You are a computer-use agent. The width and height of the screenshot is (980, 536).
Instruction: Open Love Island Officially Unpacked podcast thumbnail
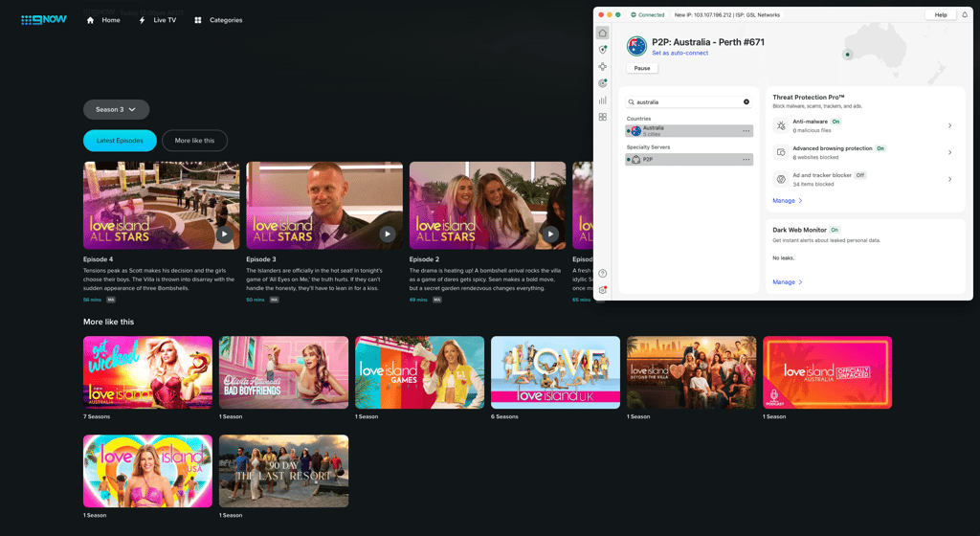(828, 372)
